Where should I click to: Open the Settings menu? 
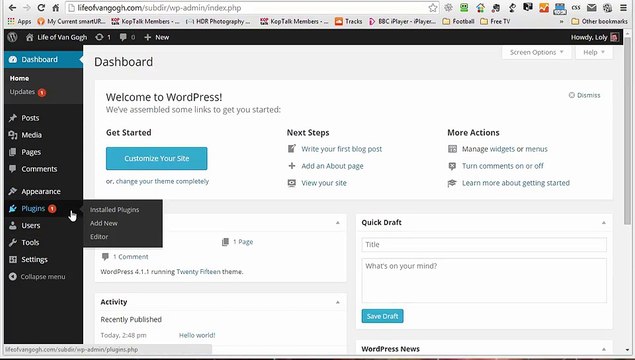(x=43, y=260)
